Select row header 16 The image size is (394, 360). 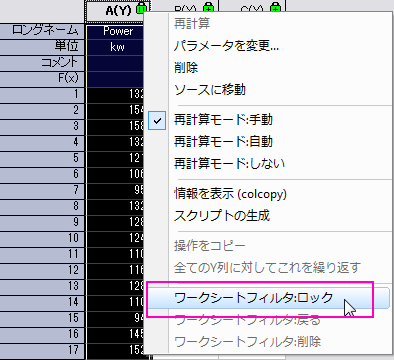pyautogui.click(x=43, y=334)
